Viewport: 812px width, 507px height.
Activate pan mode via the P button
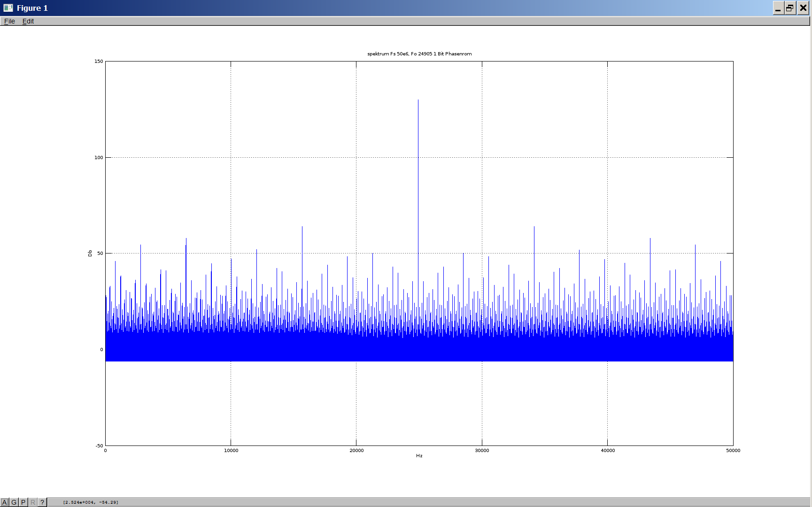tap(23, 502)
